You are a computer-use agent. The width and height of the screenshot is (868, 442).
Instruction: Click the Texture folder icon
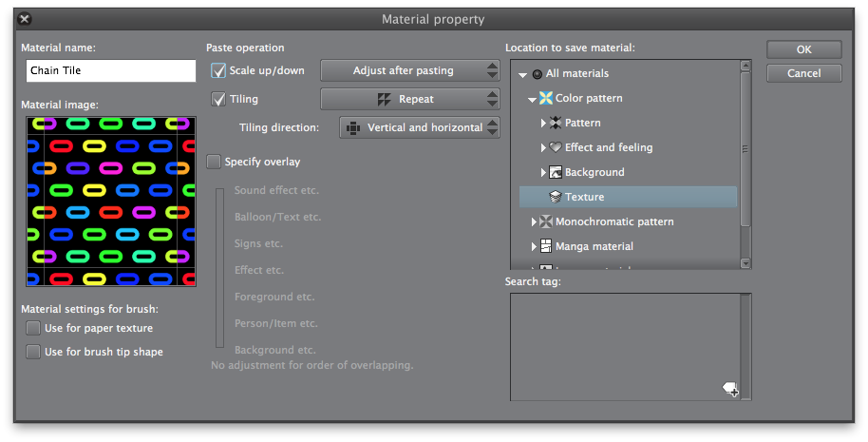coord(556,197)
